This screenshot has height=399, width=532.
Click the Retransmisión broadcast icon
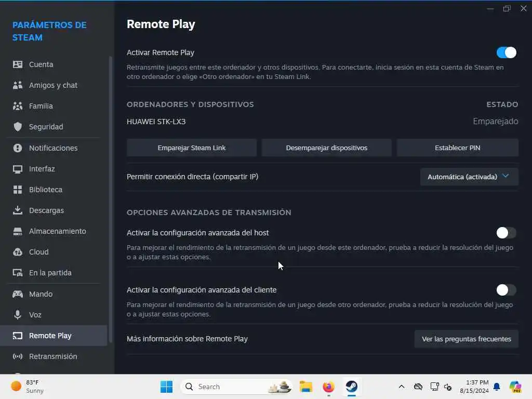[18, 356]
